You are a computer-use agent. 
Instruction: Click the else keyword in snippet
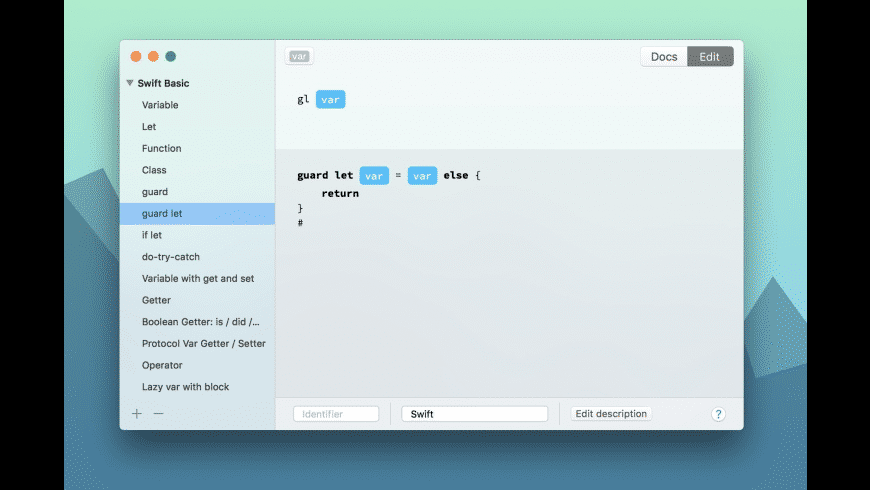[456, 175]
